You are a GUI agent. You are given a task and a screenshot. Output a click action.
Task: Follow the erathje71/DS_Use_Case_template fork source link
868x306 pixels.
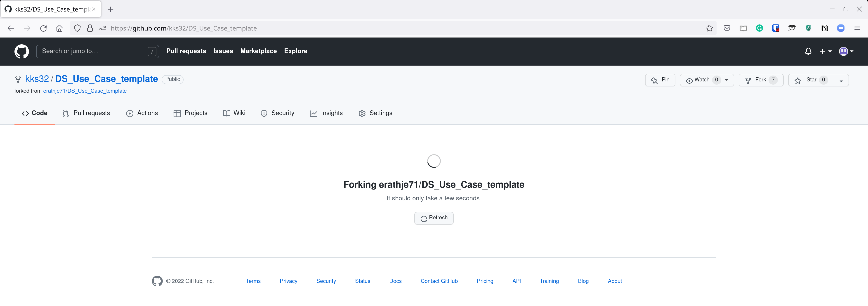pyautogui.click(x=85, y=91)
